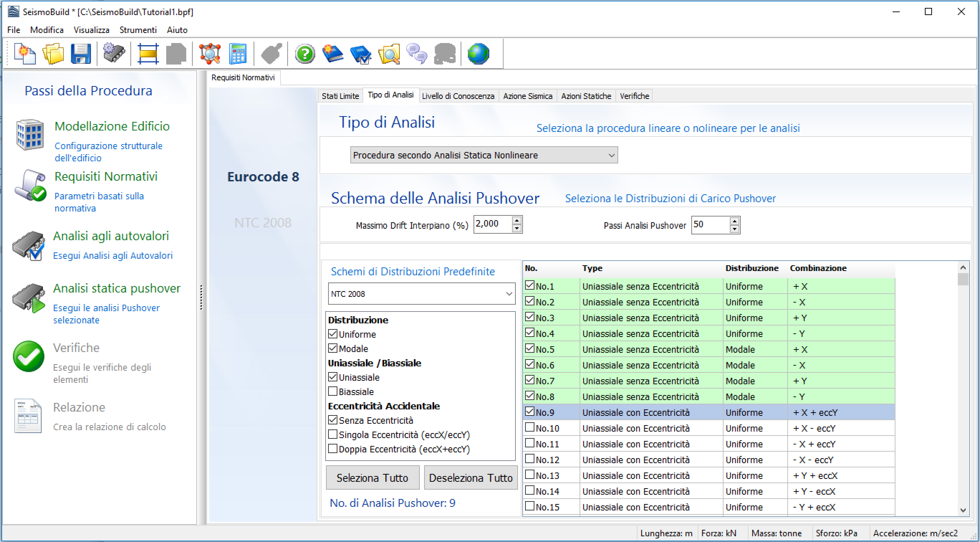Click the Modellazione Edificio building icon
The image size is (980, 542).
coord(30,135)
